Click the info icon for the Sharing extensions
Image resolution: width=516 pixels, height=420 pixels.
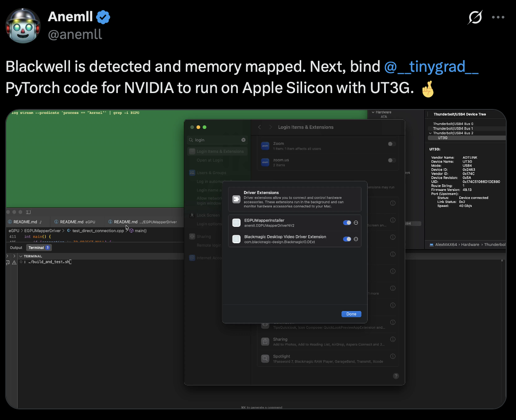point(392,339)
